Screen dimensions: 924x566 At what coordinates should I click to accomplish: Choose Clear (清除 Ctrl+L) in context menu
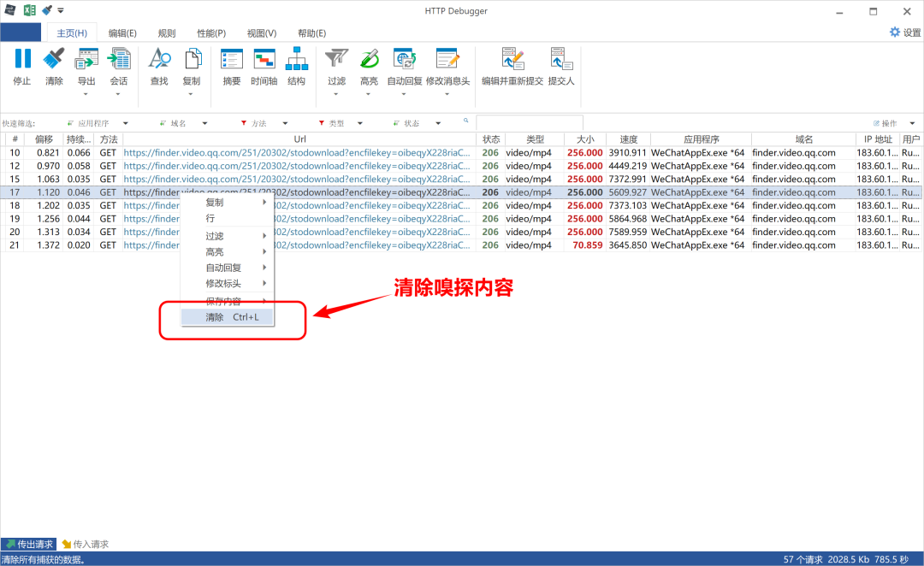pos(228,317)
